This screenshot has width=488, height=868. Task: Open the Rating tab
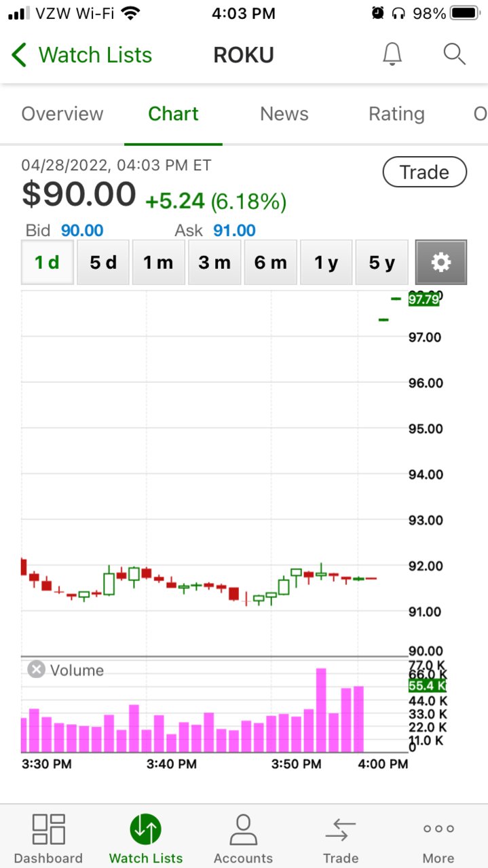(x=396, y=114)
